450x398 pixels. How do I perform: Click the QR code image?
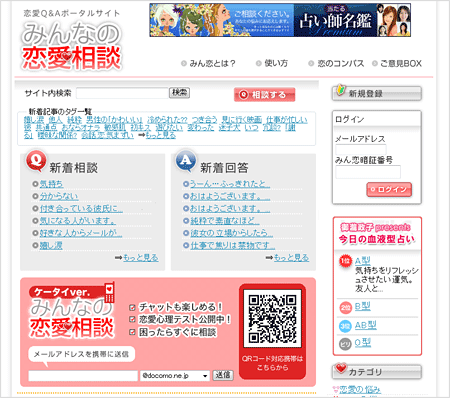pyautogui.click(x=272, y=318)
